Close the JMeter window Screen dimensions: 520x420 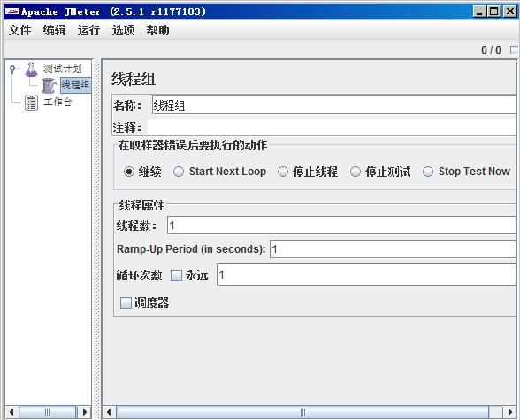510,11
